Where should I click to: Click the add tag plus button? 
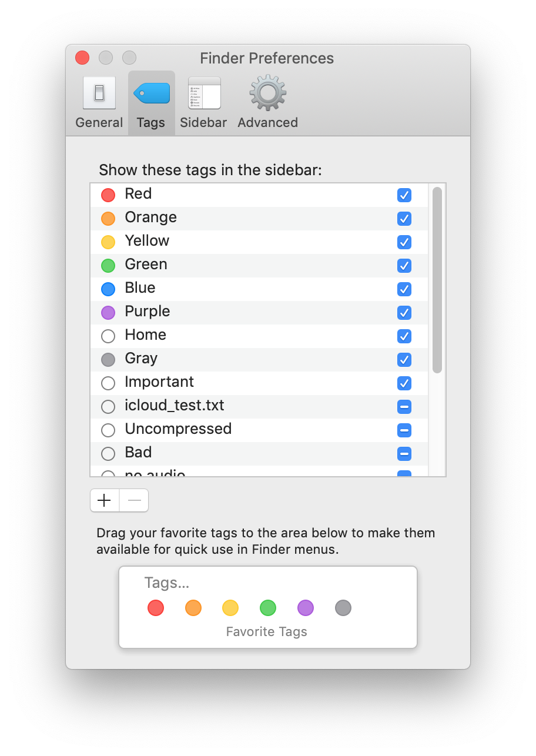tap(104, 500)
